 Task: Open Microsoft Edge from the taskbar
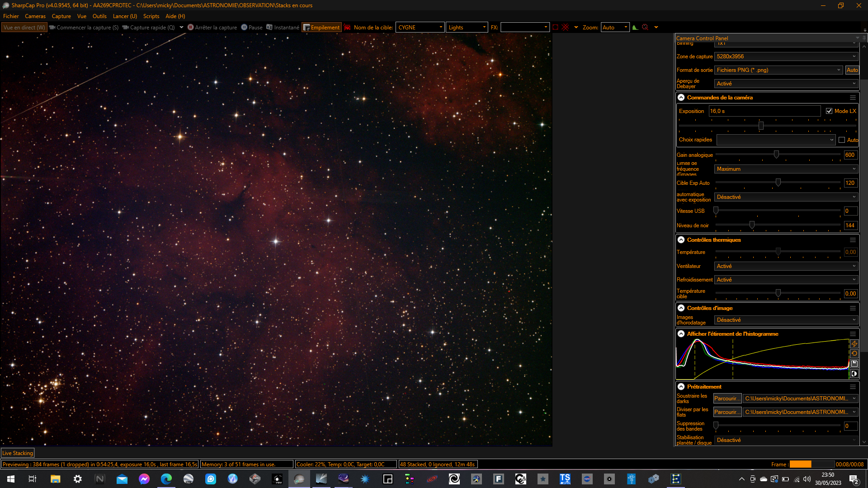coord(166,479)
